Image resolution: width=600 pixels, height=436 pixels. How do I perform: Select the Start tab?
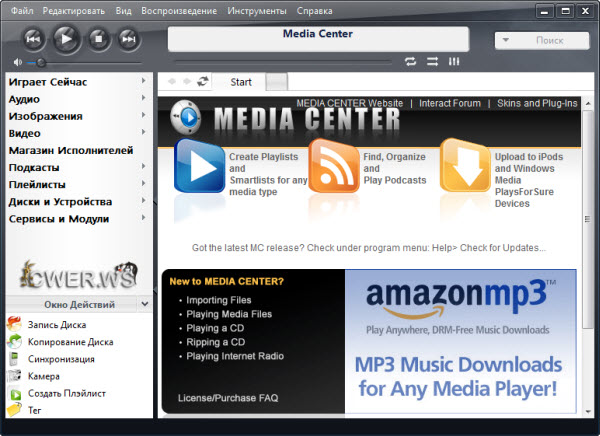[x=239, y=82]
